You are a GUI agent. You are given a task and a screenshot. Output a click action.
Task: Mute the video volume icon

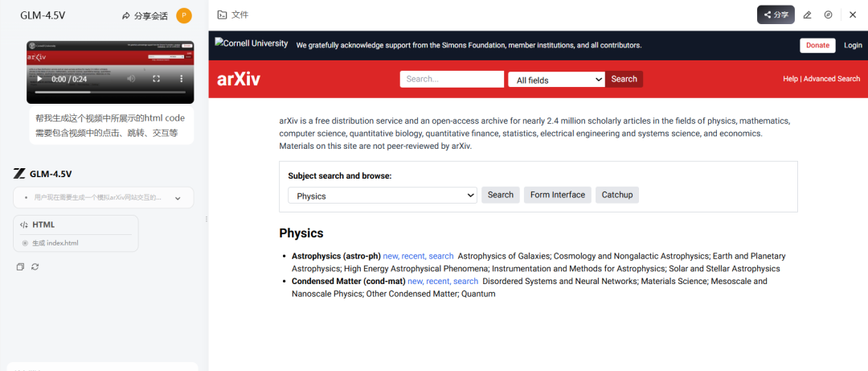pos(131,80)
